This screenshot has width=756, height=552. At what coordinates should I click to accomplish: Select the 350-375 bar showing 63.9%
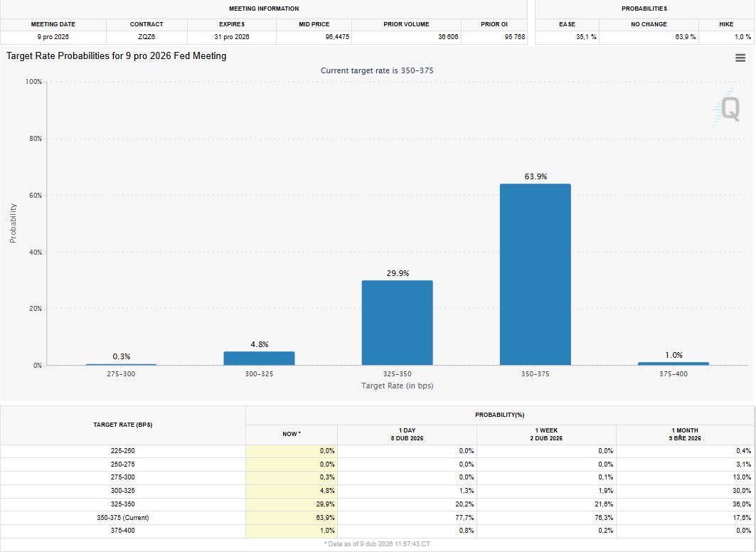click(536, 275)
